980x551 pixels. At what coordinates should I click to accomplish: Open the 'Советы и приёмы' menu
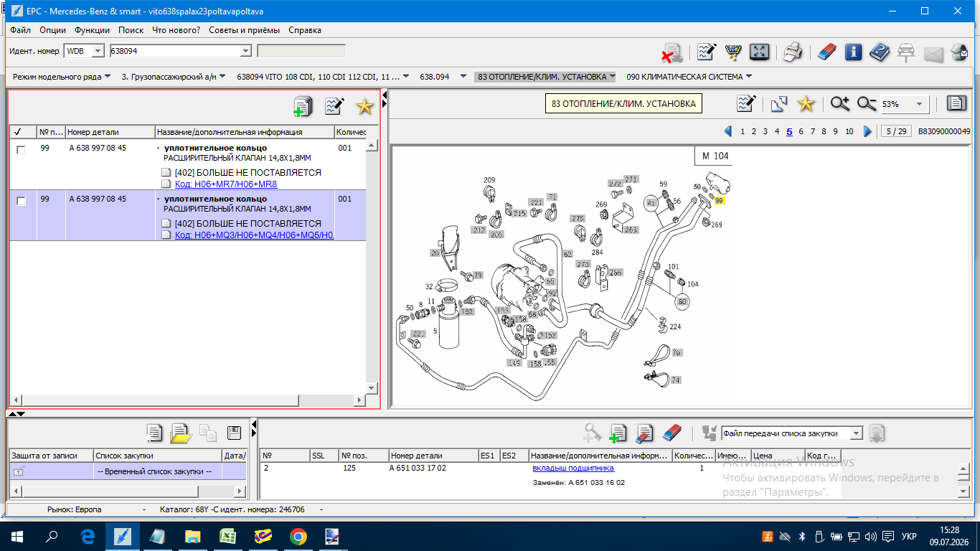(244, 30)
